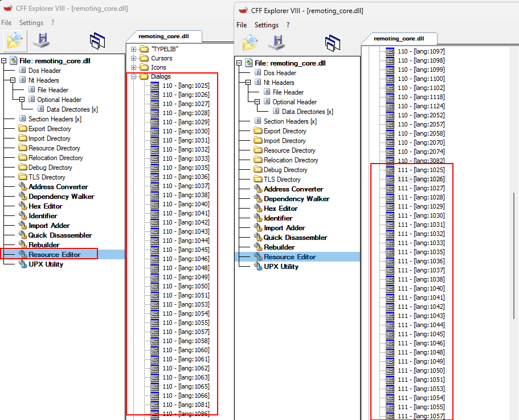The image size is (519, 420).
Task: Select File Header in right window
Action: pos(288,92)
